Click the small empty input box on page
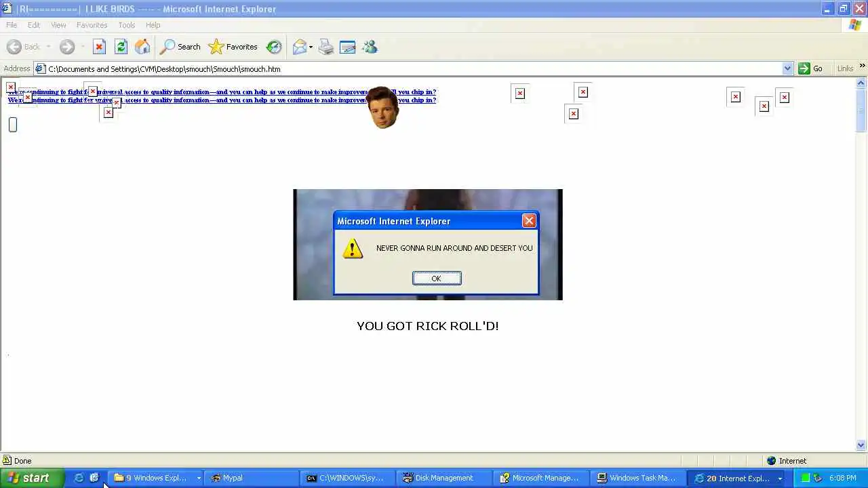The image size is (868, 488). pyautogui.click(x=13, y=125)
